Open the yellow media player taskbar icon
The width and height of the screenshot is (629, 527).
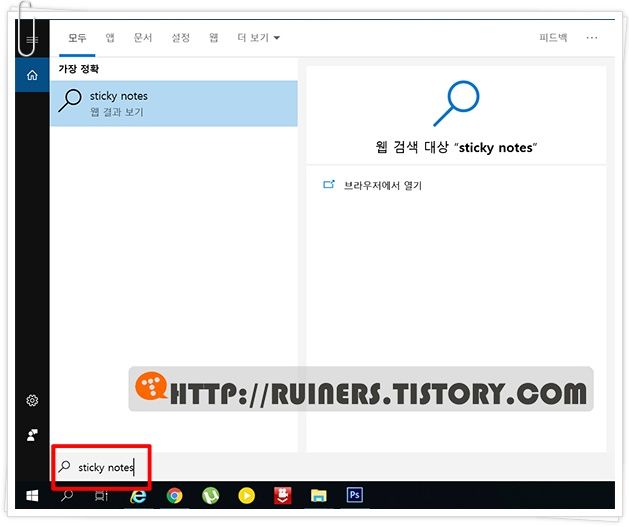(246, 496)
